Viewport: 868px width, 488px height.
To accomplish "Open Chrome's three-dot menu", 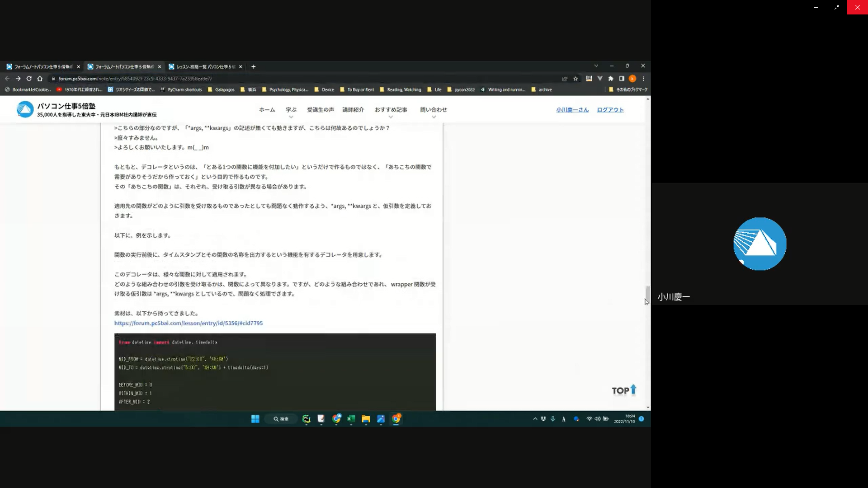I will 643,79.
